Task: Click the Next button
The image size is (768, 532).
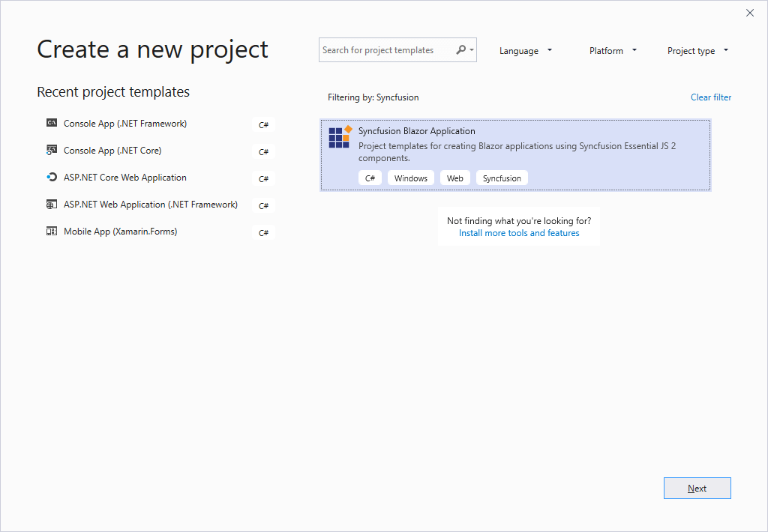Action: coord(697,488)
